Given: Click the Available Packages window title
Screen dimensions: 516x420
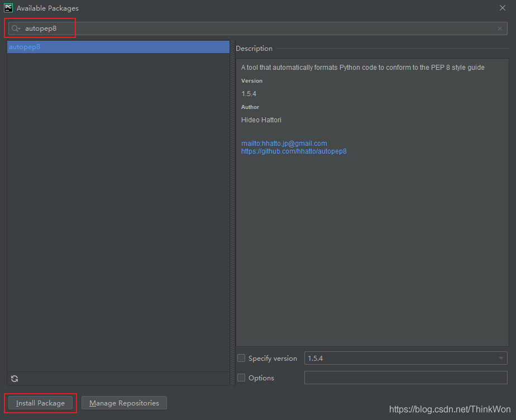Looking at the screenshot, I should click(x=47, y=8).
